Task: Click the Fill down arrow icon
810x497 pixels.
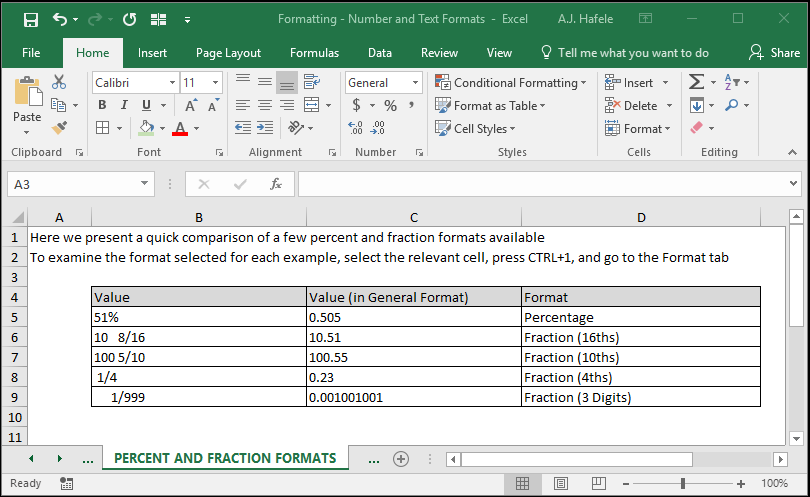Action: coord(696,105)
